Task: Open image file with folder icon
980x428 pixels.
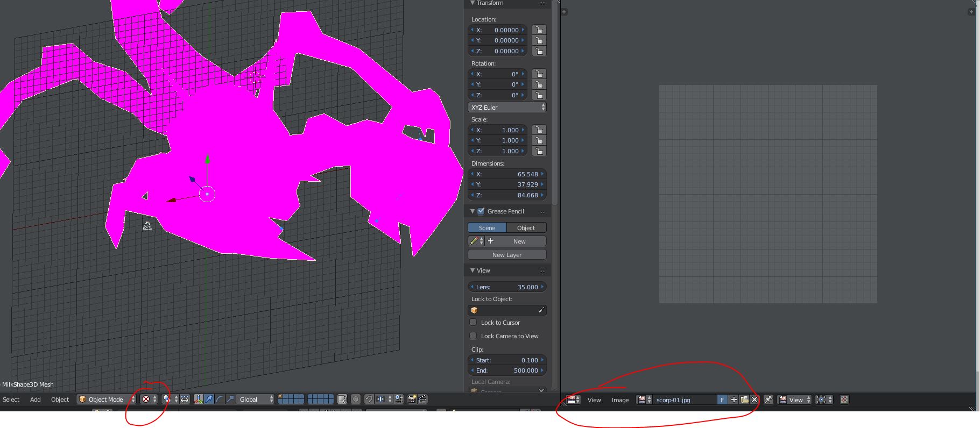Action: [744, 400]
